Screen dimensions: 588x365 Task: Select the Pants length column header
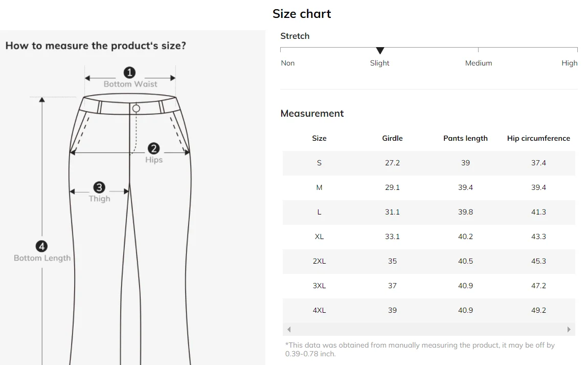point(465,138)
